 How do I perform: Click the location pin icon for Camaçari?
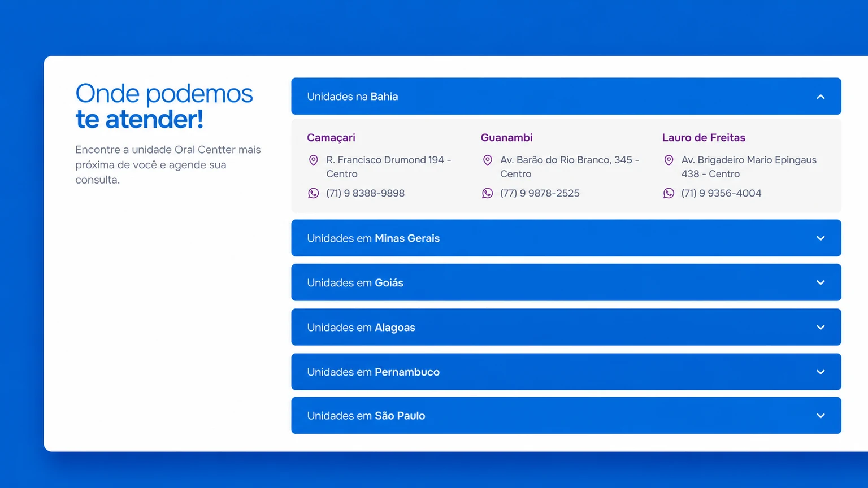[x=313, y=160]
